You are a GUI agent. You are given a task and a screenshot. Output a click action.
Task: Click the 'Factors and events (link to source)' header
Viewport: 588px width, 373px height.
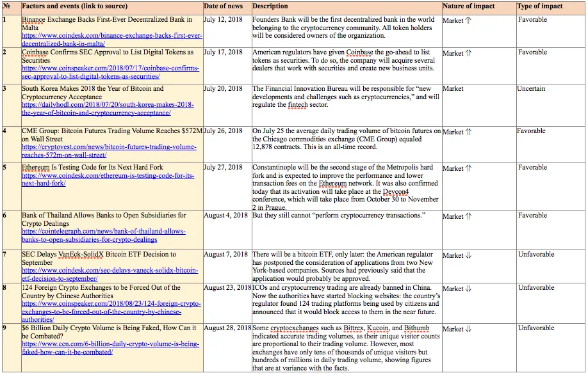75,6
